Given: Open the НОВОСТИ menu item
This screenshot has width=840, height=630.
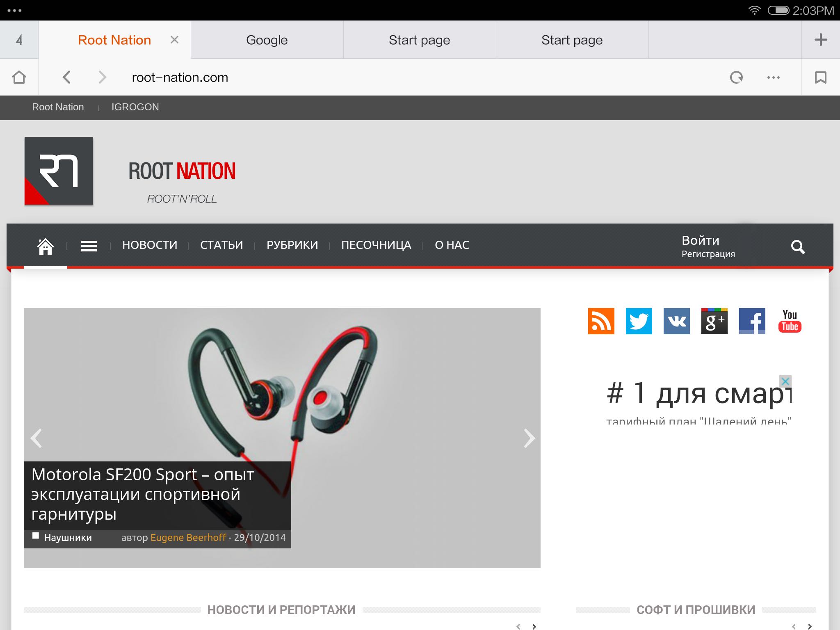Looking at the screenshot, I should point(150,245).
